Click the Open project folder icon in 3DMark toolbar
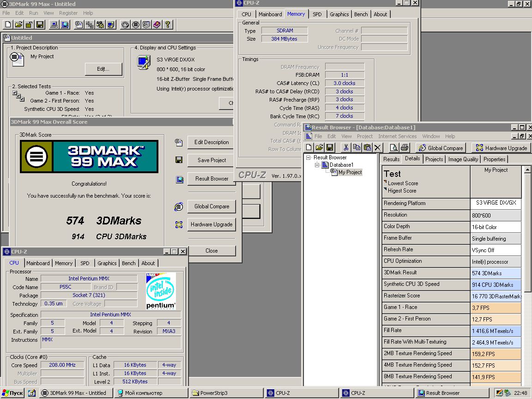 18,24
